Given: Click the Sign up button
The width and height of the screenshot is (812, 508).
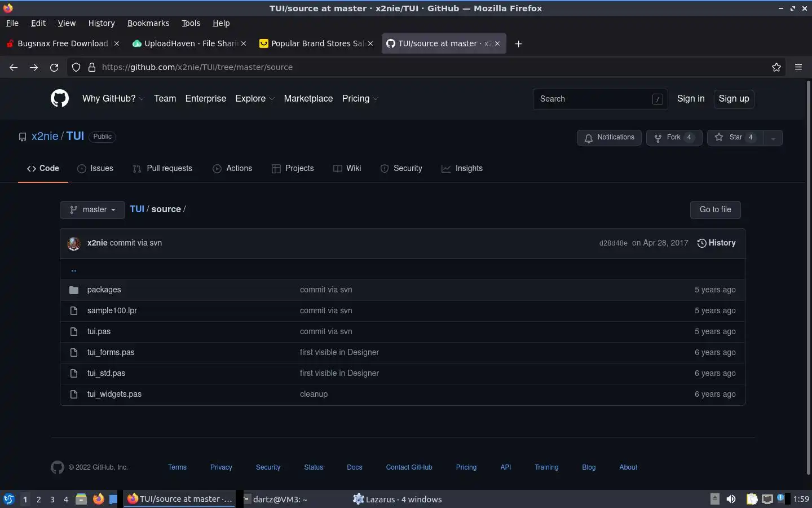Looking at the screenshot, I should coord(734,99).
